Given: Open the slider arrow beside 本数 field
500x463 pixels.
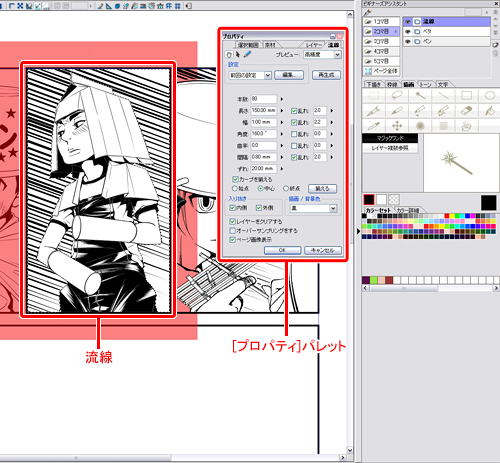Looking at the screenshot, I should click(282, 99).
